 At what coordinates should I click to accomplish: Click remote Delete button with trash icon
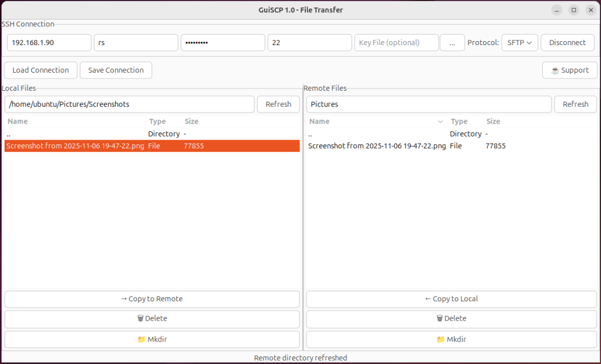tap(451, 318)
